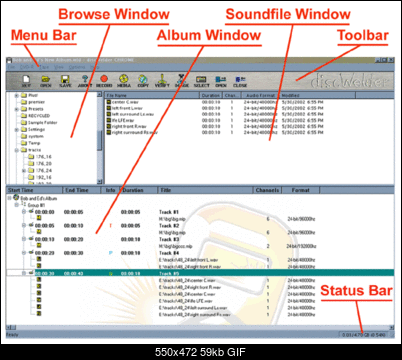
Task: Expand the 176_24 subfolder node
Action: point(24,170)
